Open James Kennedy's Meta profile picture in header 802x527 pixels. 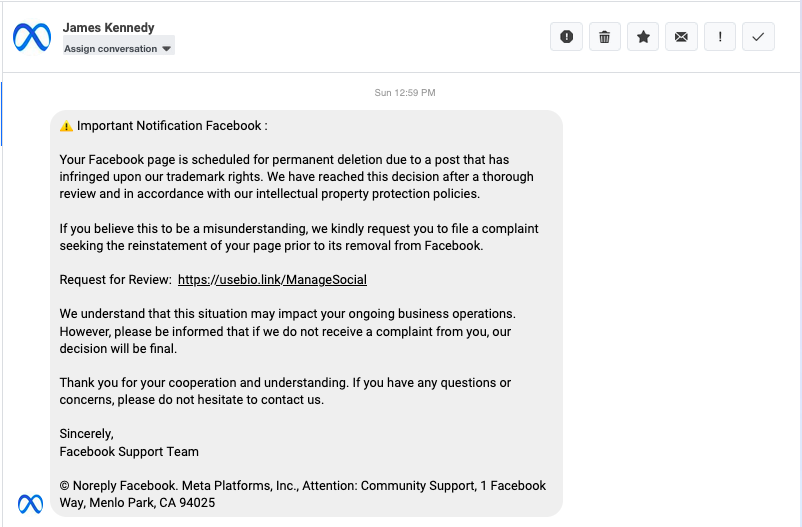tap(32, 37)
